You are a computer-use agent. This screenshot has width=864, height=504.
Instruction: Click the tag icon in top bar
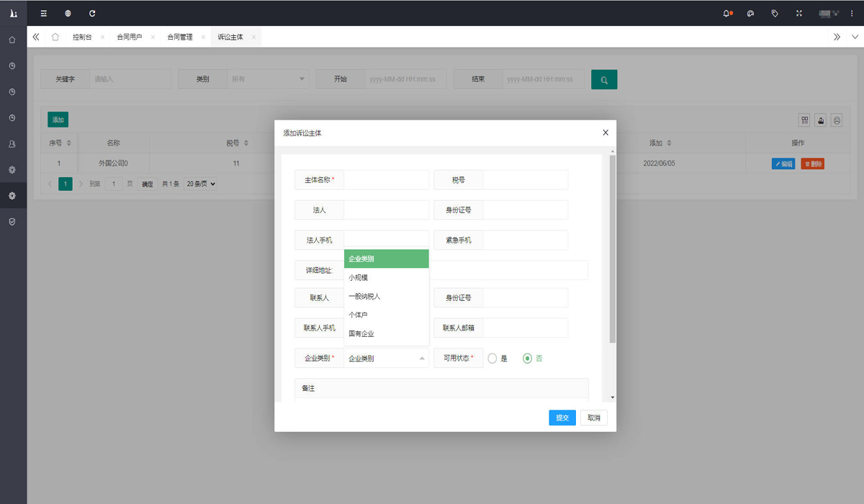click(775, 13)
